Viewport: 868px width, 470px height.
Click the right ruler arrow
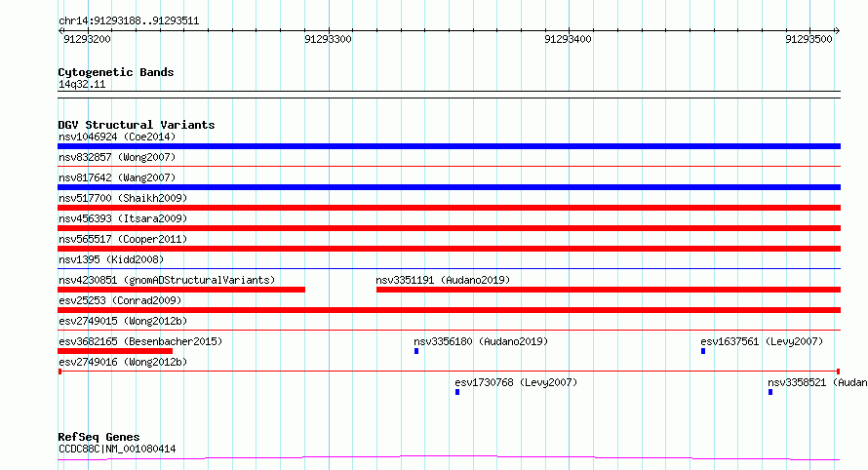pos(838,31)
